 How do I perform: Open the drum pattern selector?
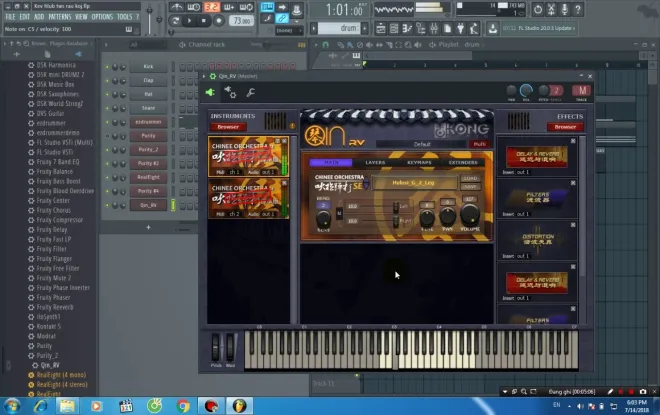(338, 28)
